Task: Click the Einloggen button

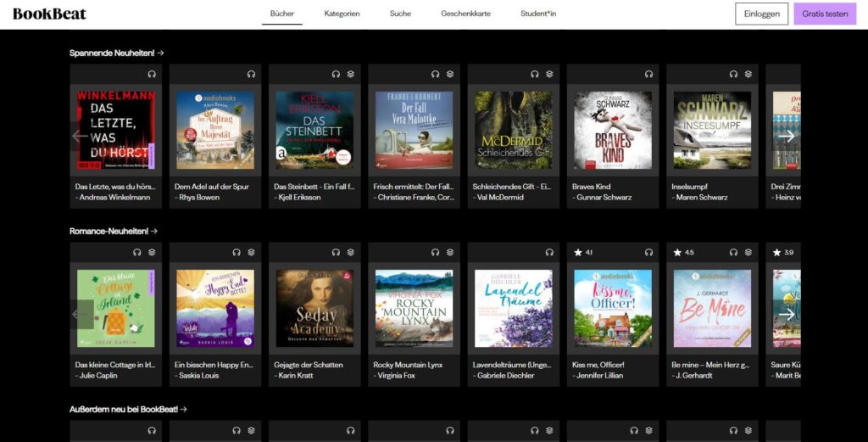Action: coord(761,14)
